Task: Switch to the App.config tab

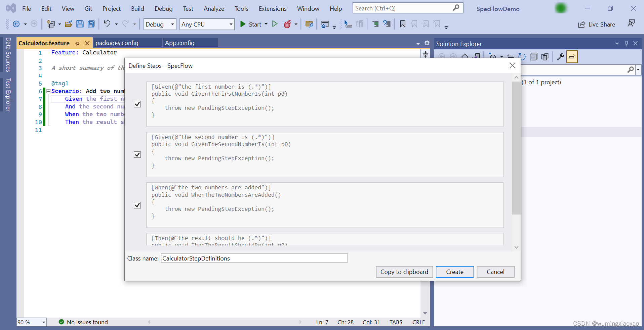Action: (190, 43)
